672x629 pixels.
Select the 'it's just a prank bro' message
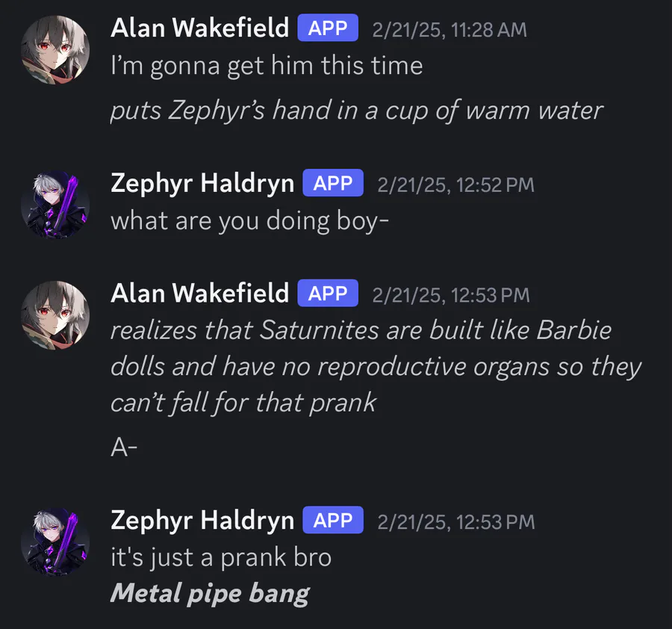[x=221, y=558]
